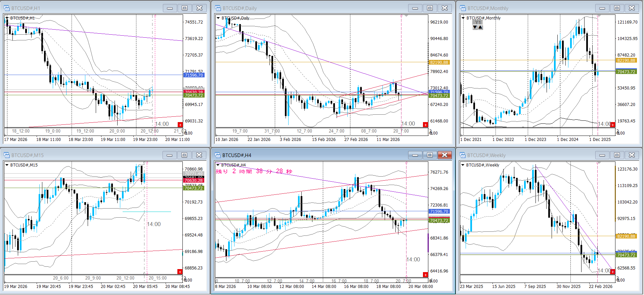644x295 pixels.
Task: Click the Y1 down arrow in Monthly chart
Action: coord(475,28)
